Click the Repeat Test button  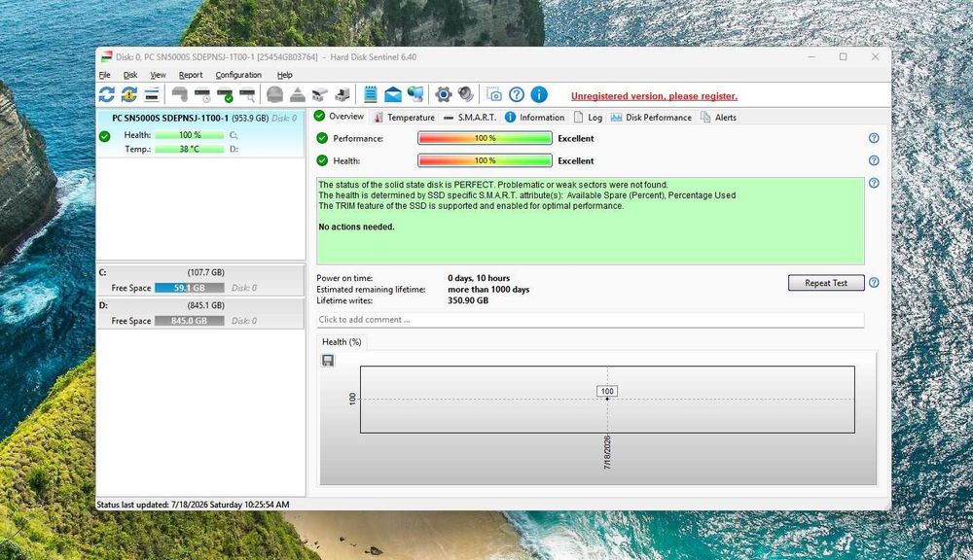point(826,283)
